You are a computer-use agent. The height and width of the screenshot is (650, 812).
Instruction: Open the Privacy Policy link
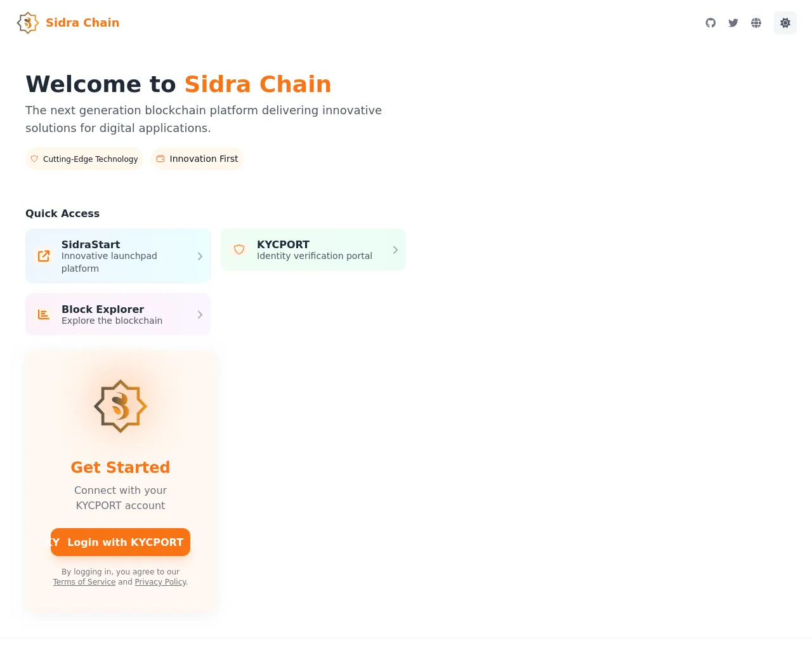[x=160, y=582]
